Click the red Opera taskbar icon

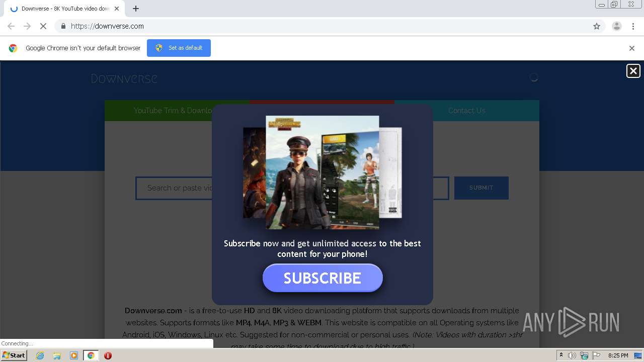click(108, 355)
